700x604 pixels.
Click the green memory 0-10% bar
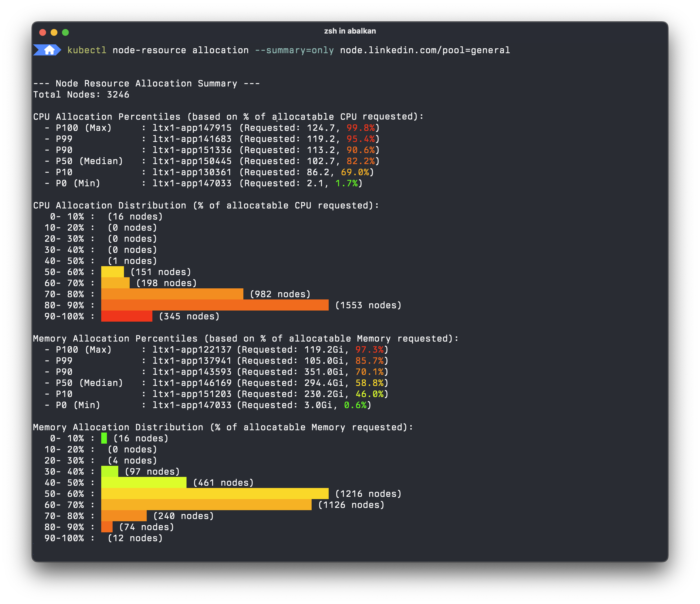tap(104, 438)
